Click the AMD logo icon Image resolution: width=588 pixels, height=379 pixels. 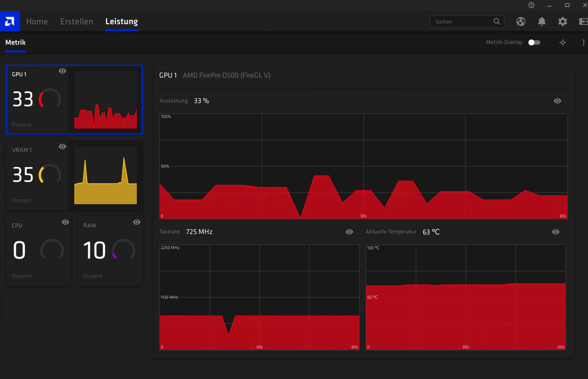pos(10,21)
